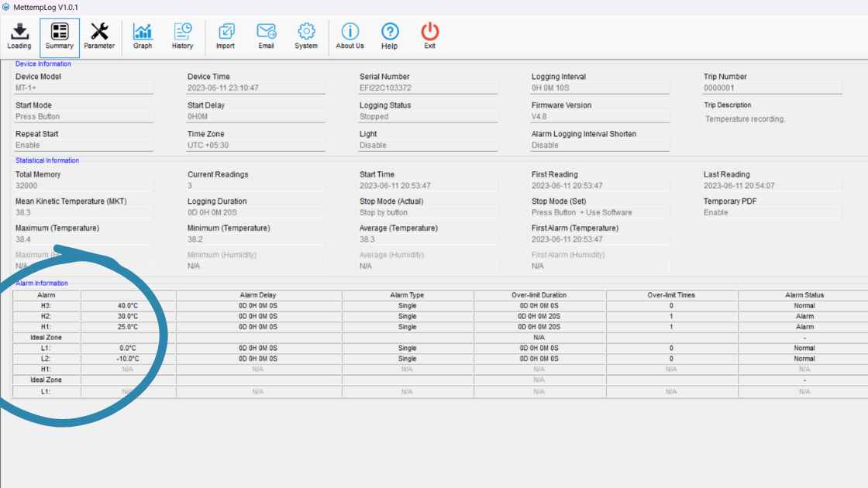Select the Trip Description text box

tap(772, 119)
